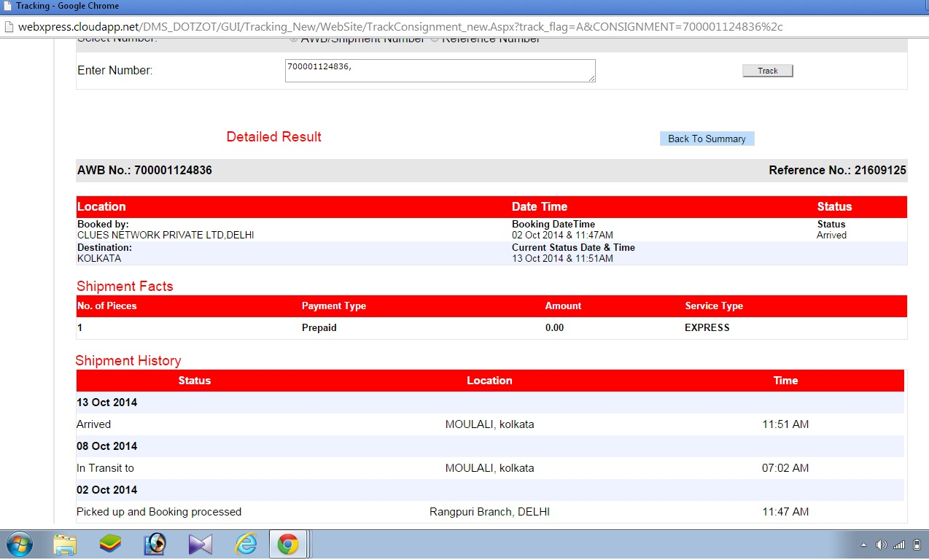The width and height of the screenshot is (929, 560).
Task: Click the browser address bar URL
Action: pos(401,26)
